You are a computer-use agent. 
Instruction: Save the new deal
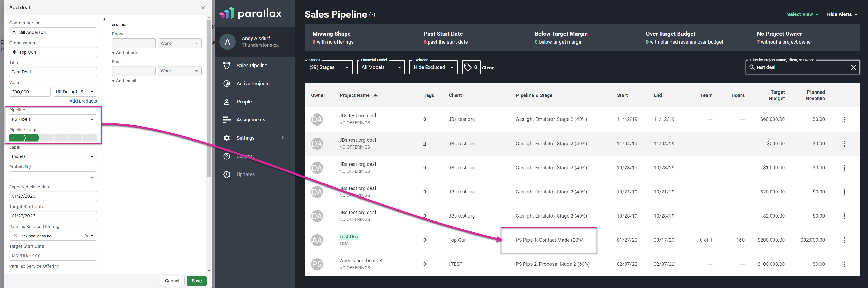[197, 281]
